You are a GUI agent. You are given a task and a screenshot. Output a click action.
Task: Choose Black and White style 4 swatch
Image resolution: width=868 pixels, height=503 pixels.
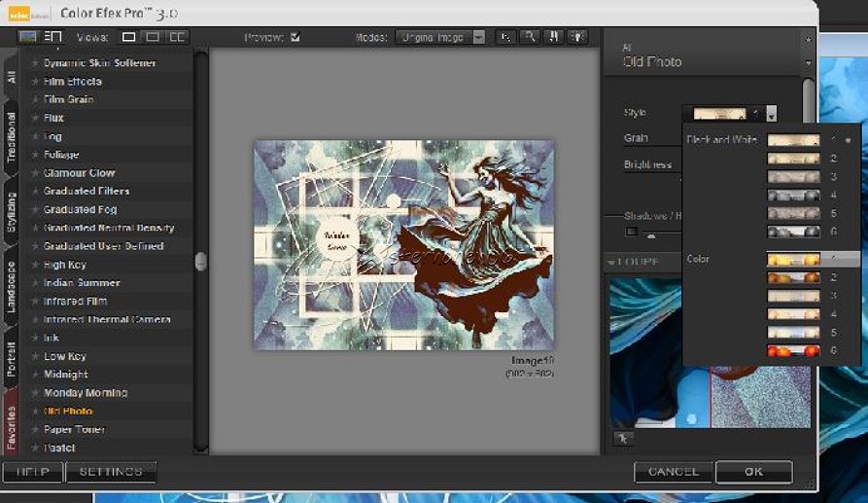pos(793,195)
